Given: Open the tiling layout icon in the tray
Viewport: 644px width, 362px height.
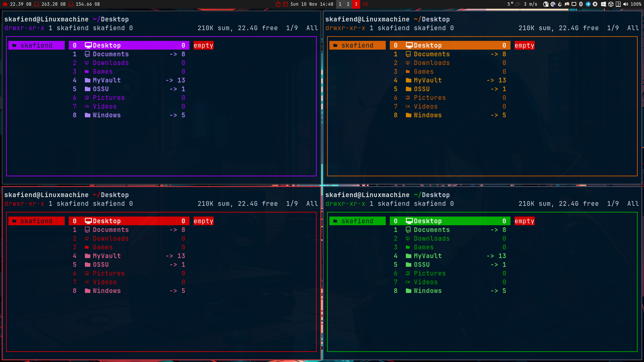Looking at the screenshot, I should (x=618, y=4).
